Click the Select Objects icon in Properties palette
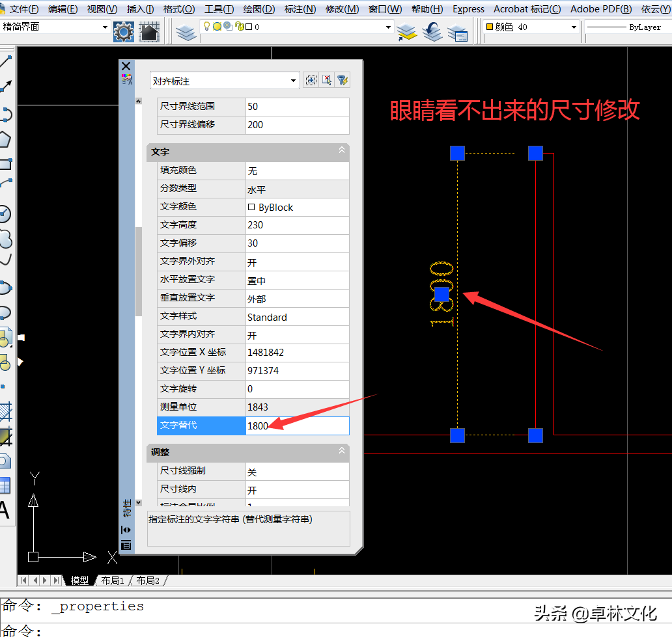Viewport: 672px width, 637px height. pyautogui.click(x=328, y=79)
